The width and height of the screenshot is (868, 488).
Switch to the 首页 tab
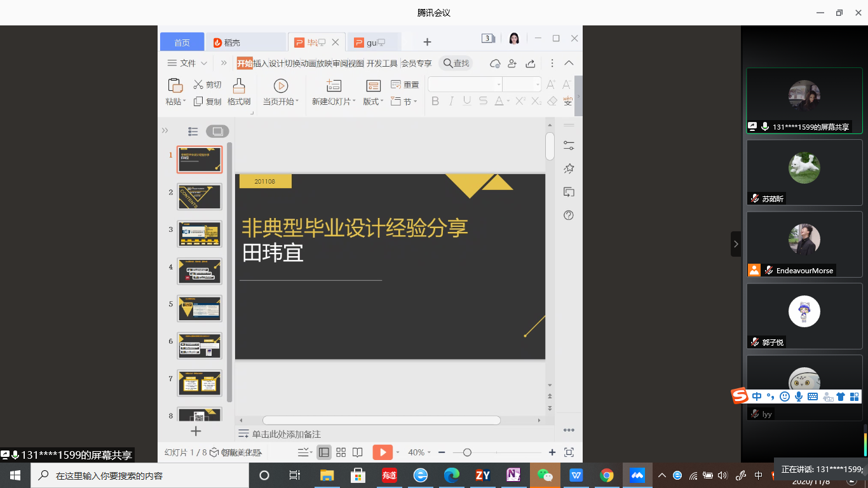coord(182,41)
